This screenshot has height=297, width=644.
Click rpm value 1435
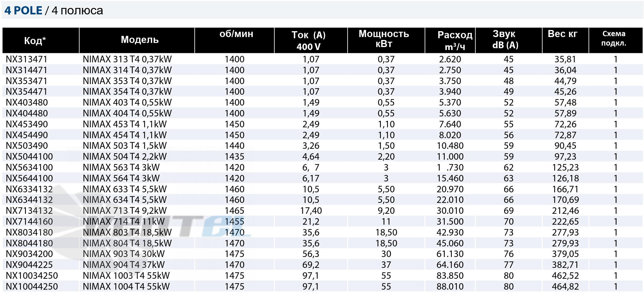(x=235, y=157)
